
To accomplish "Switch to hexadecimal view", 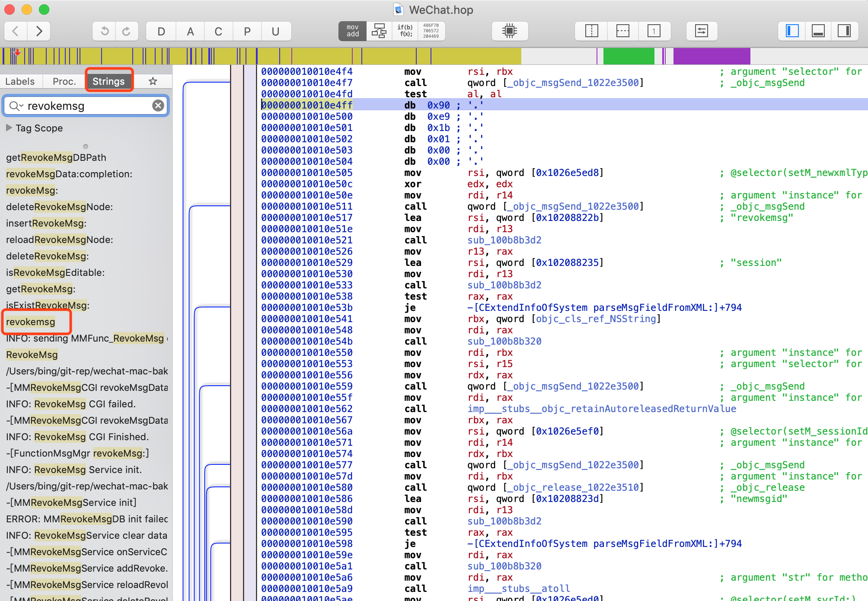I will click(431, 31).
